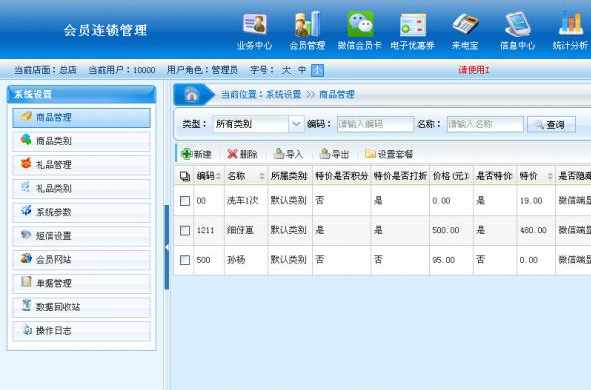Click the 导出 toolbar button
The width and height of the screenshot is (591, 390).
[x=334, y=154]
